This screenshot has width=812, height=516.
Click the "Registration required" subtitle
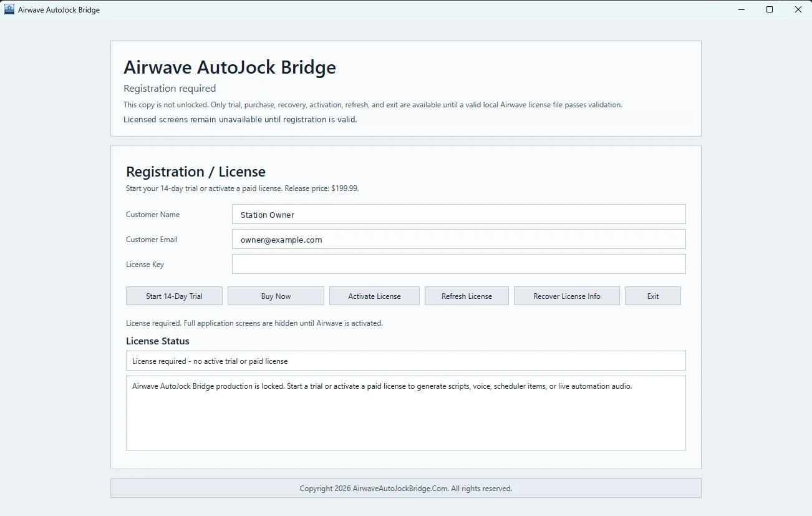coord(170,89)
